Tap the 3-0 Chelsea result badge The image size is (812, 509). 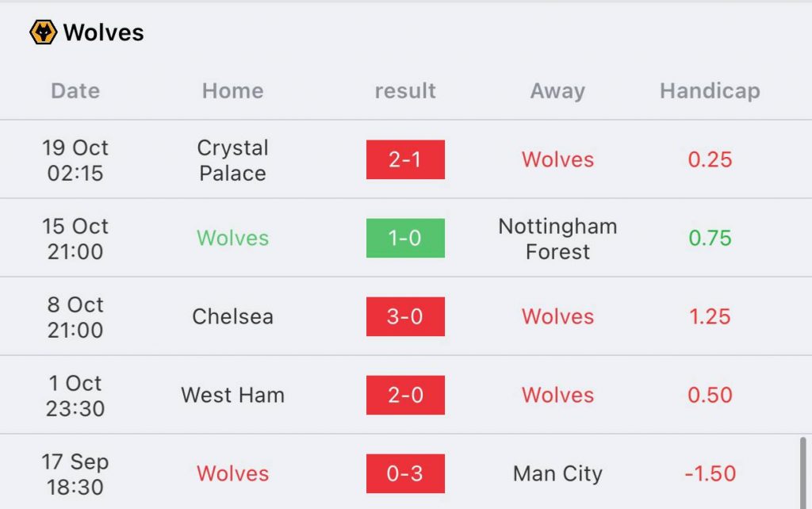405,316
